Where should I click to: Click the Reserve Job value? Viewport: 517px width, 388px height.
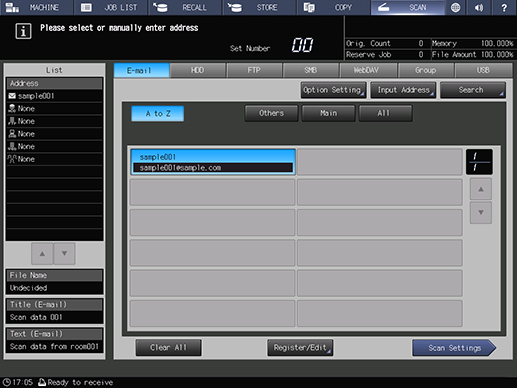[x=421, y=54]
